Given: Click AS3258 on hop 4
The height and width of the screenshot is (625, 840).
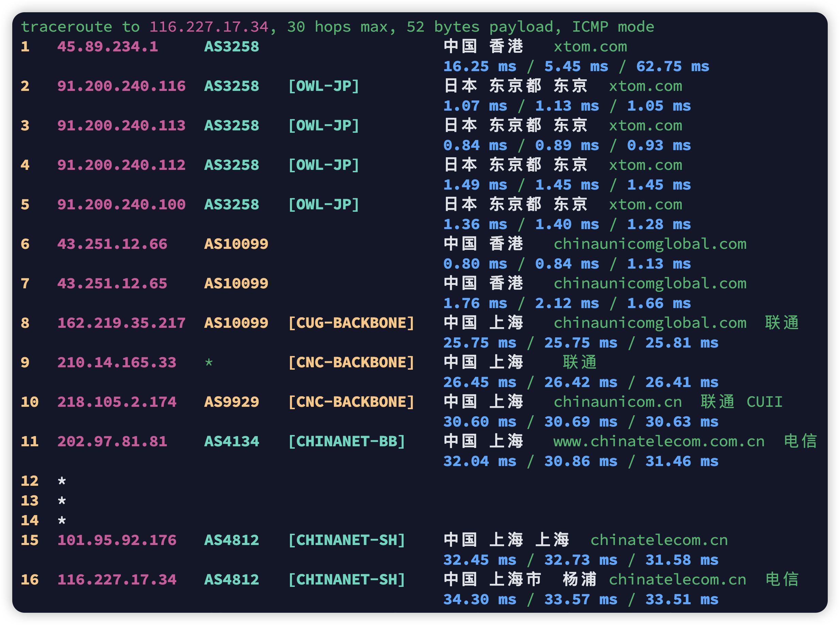Looking at the screenshot, I should [231, 165].
